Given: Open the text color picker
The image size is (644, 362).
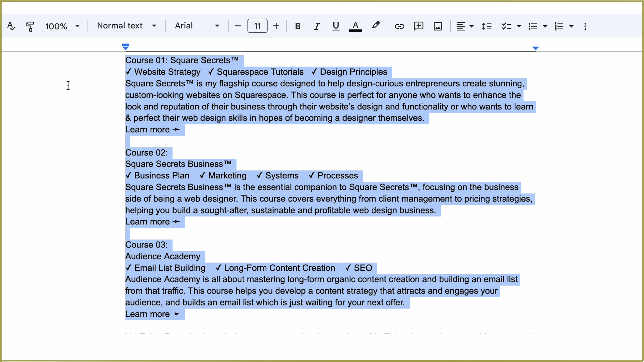Looking at the screenshot, I should click(355, 26).
